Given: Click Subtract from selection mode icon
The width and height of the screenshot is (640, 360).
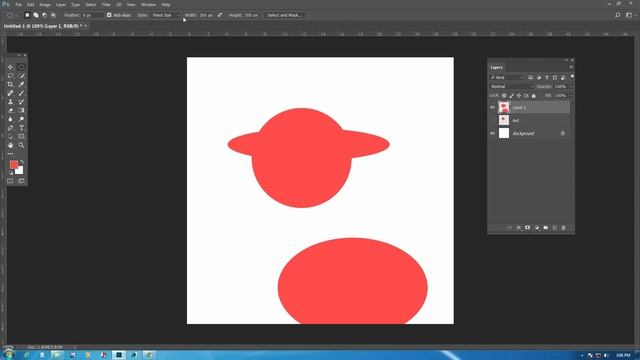Looking at the screenshot, I should coord(44,15).
